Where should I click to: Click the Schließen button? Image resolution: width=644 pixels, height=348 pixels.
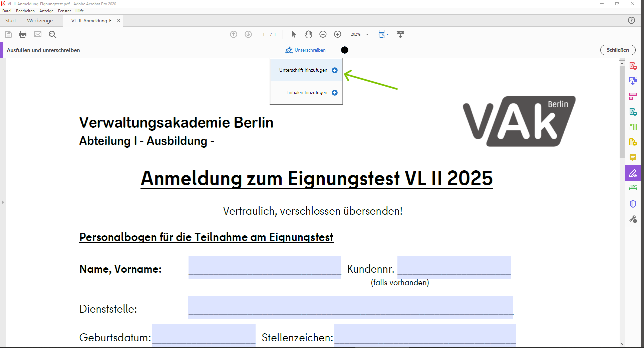618,50
